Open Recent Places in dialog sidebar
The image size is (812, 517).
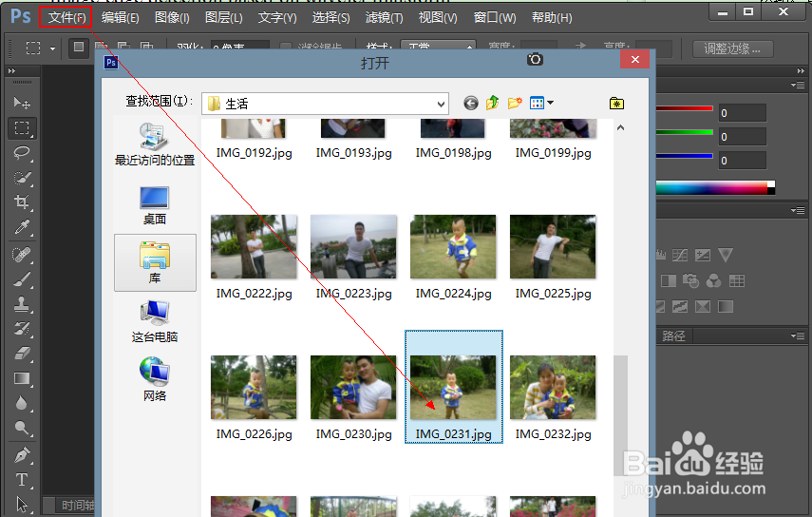(x=154, y=144)
